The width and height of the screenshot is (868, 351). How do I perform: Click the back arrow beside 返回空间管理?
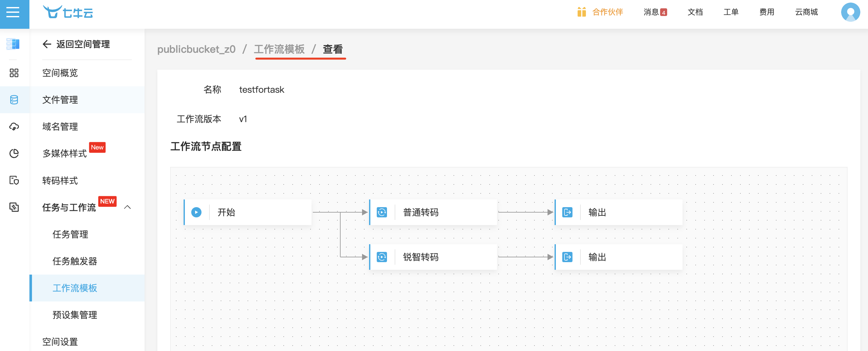47,44
